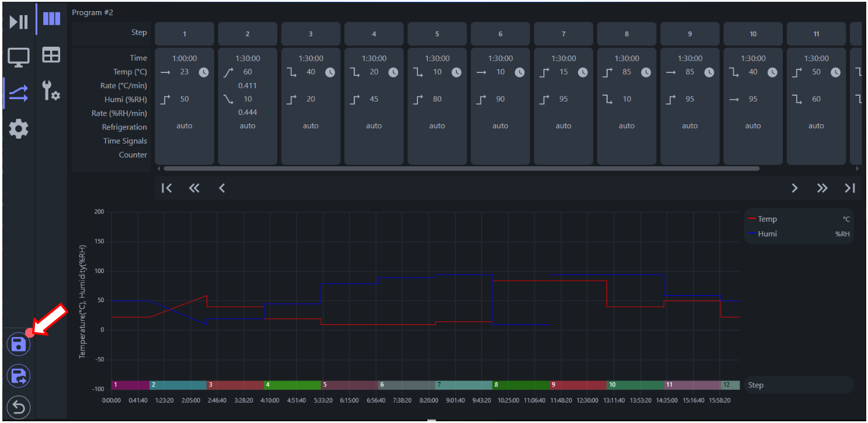Select the step 6 header
This screenshot has height=423, width=868.
point(500,34)
